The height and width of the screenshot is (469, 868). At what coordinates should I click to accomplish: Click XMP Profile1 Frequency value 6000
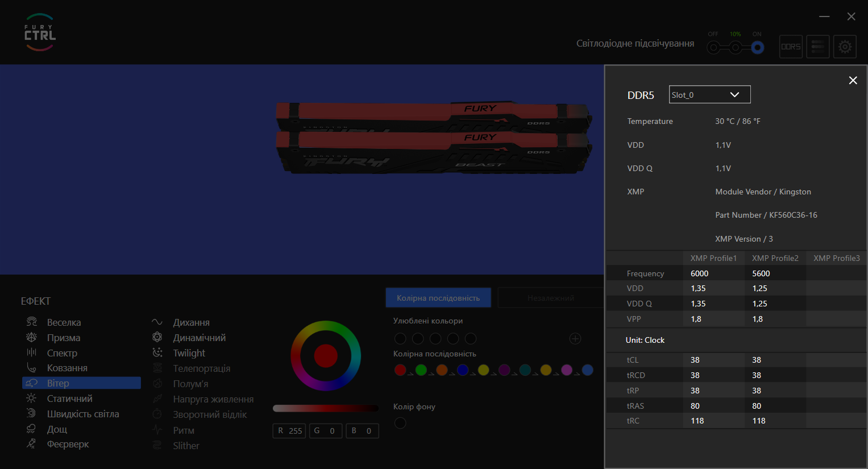click(700, 273)
